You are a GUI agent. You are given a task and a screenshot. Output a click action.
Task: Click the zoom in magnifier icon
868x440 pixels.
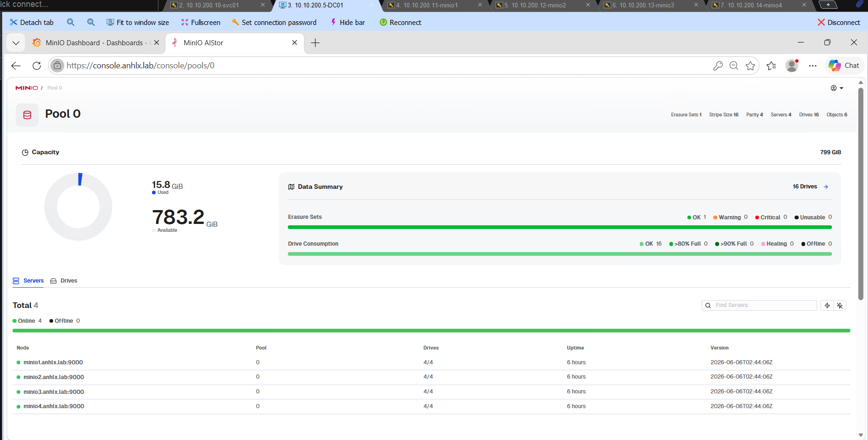(x=71, y=22)
